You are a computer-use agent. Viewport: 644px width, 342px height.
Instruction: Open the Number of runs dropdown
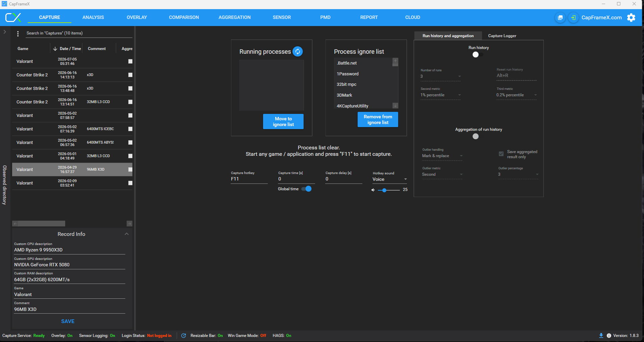click(x=441, y=76)
